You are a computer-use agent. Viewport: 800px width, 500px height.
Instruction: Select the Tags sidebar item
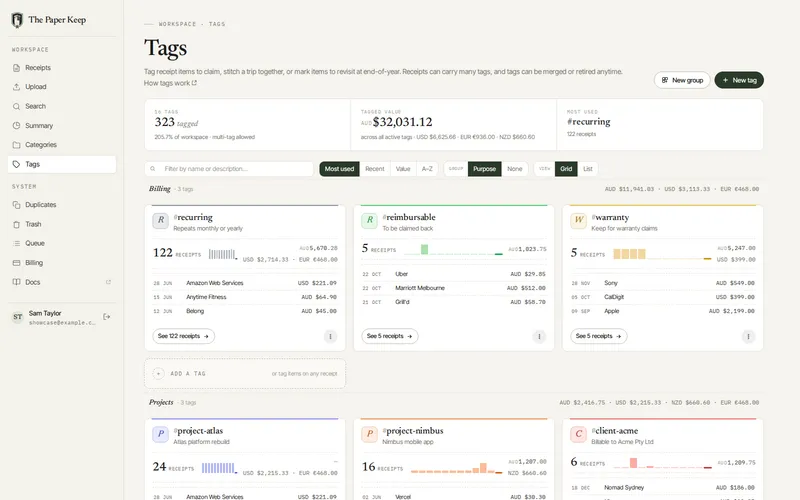(x=62, y=164)
